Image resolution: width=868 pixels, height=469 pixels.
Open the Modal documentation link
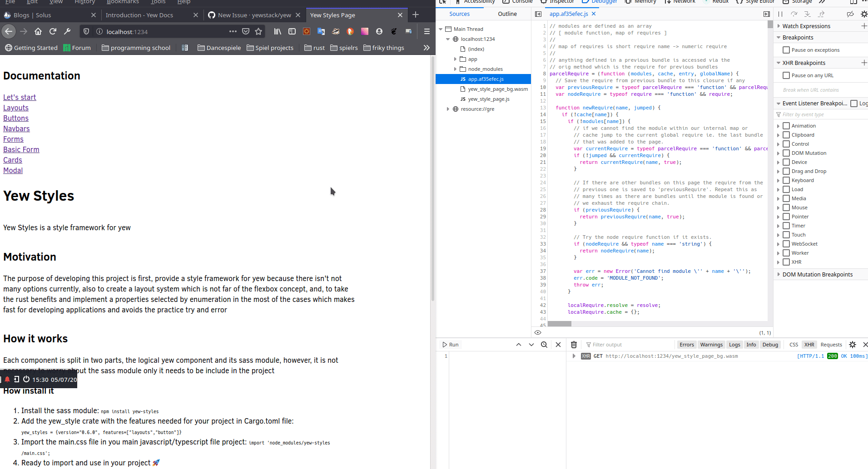[x=13, y=170]
